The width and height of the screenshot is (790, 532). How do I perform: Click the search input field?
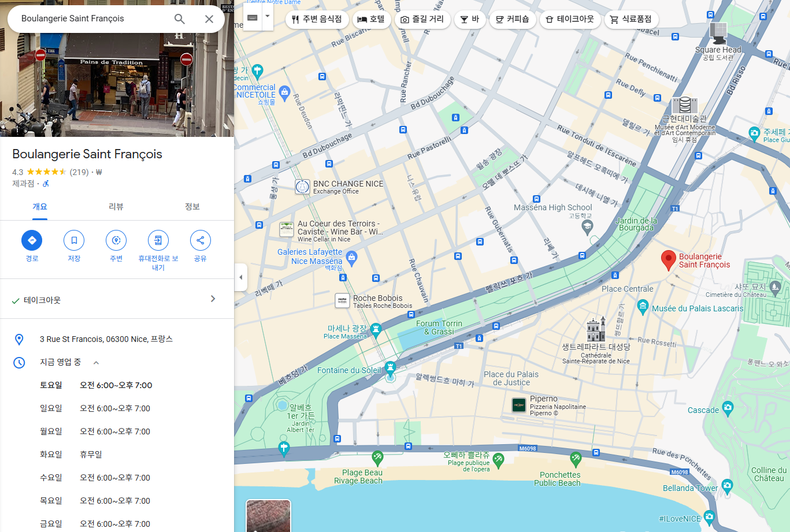(92, 18)
